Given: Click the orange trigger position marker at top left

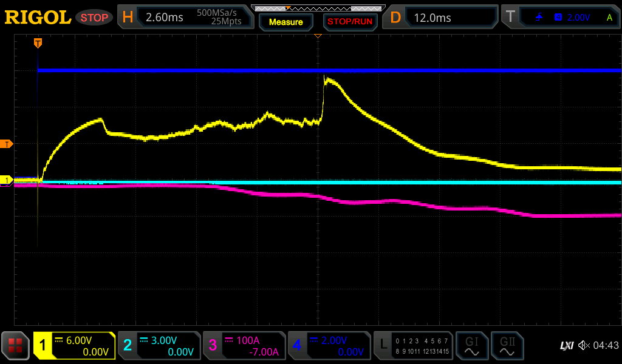Looking at the screenshot, I should pyautogui.click(x=38, y=42).
